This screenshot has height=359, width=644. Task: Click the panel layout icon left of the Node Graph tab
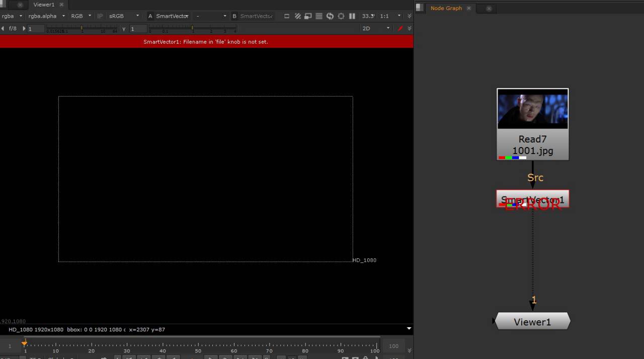click(x=420, y=8)
